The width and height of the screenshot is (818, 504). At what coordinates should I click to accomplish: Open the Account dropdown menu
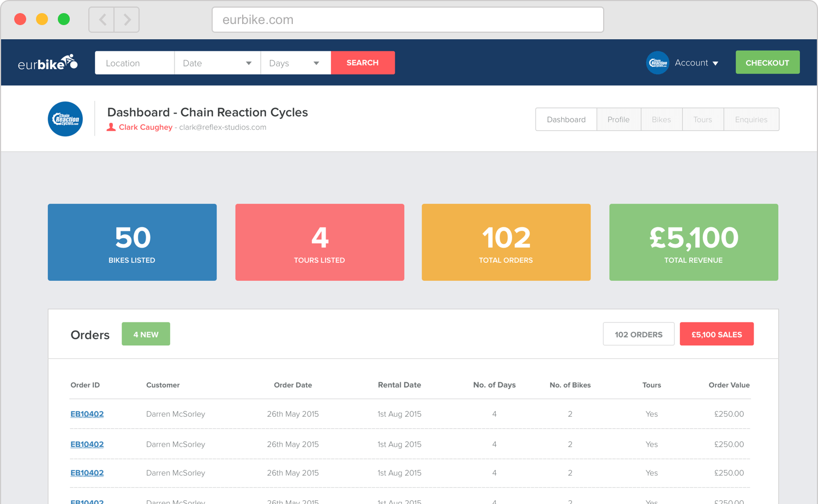coord(696,63)
